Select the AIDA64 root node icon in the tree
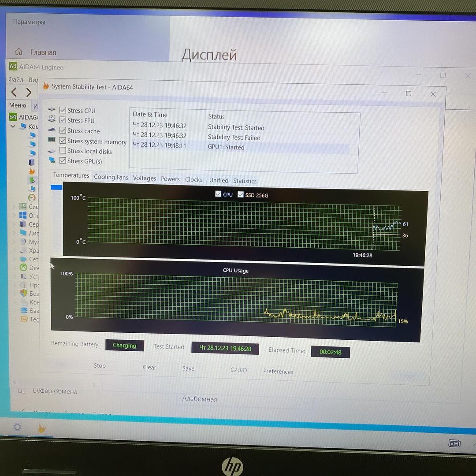This screenshot has height=476, width=476. point(13,117)
